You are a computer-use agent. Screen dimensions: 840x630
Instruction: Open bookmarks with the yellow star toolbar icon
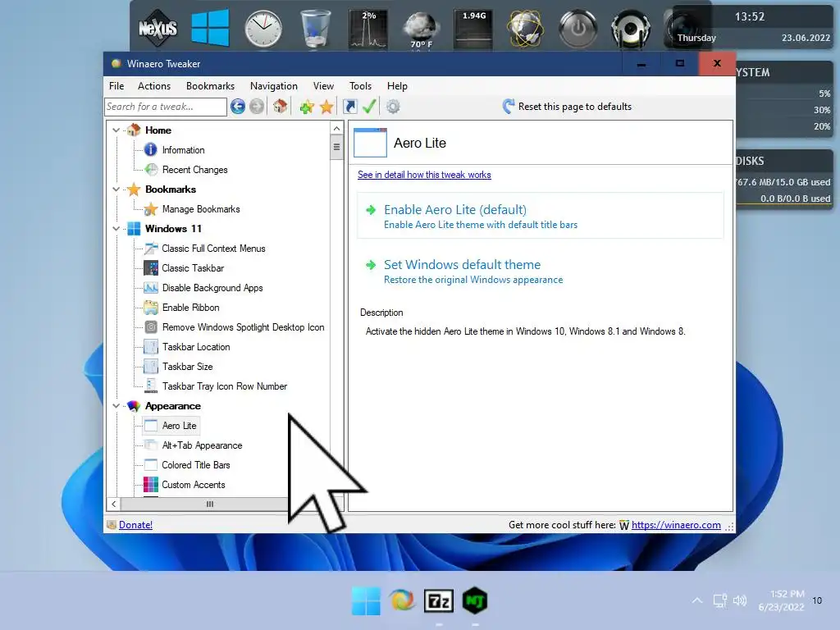pyautogui.click(x=326, y=107)
